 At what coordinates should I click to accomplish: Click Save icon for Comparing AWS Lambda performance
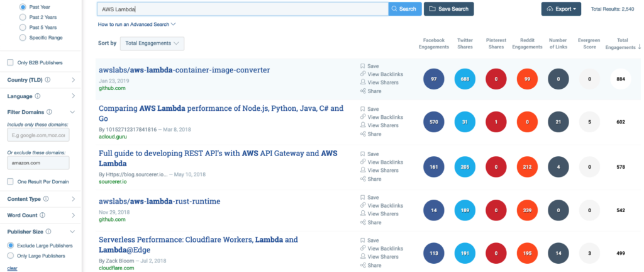coord(363,109)
